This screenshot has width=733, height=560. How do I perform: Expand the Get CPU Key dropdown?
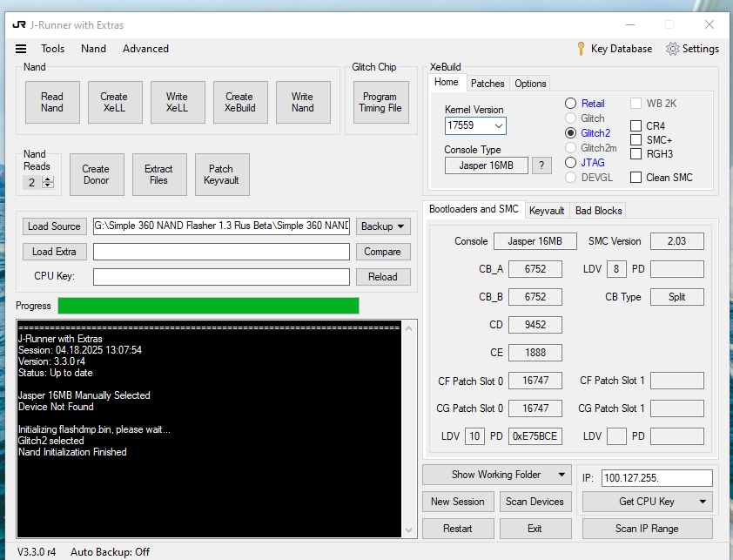pyautogui.click(x=703, y=502)
